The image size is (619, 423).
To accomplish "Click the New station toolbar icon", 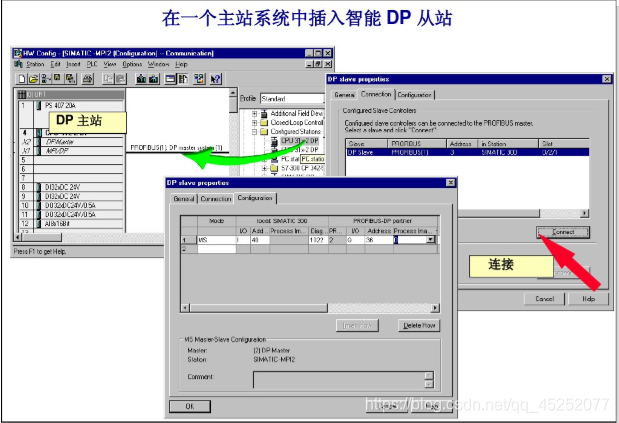I will pos(22,79).
